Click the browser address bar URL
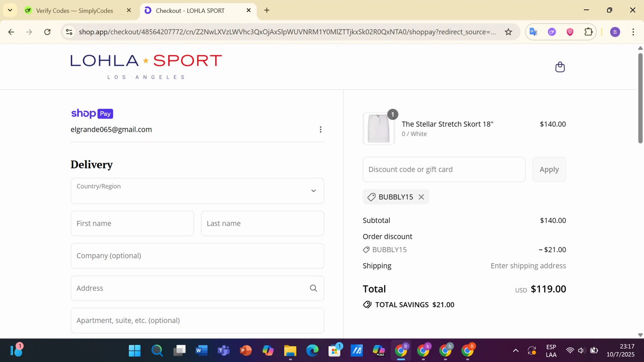 pos(287,32)
